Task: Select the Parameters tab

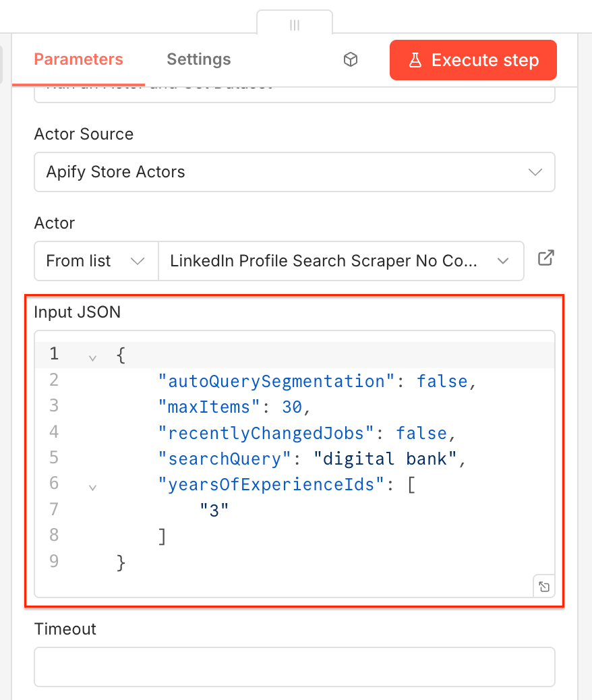Action: click(78, 59)
